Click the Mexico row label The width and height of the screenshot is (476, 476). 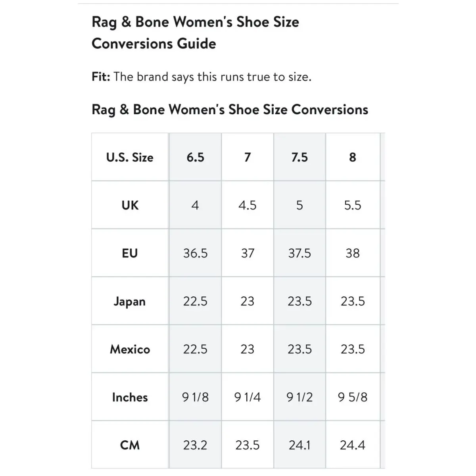click(x=130, y=349)
